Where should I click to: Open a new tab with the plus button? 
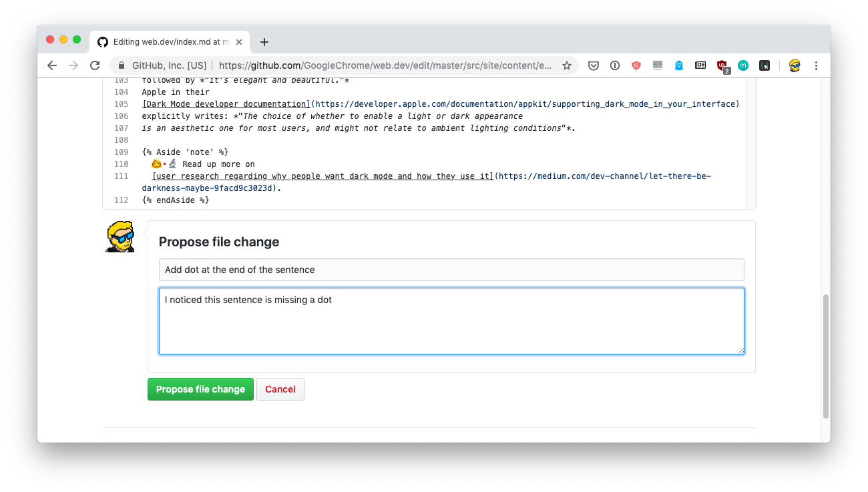[264, 41]
